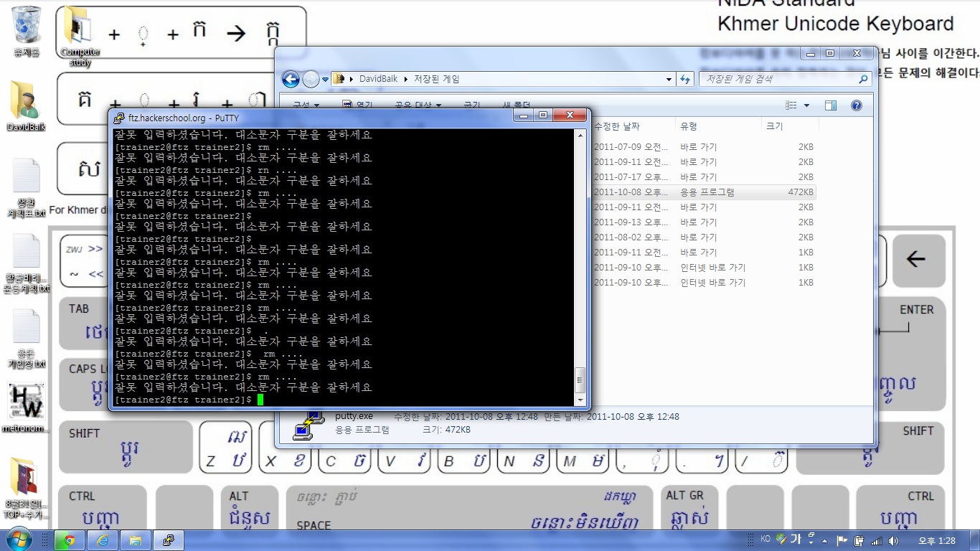Expand the recent pages arrow beside forward button

point(325,79)
